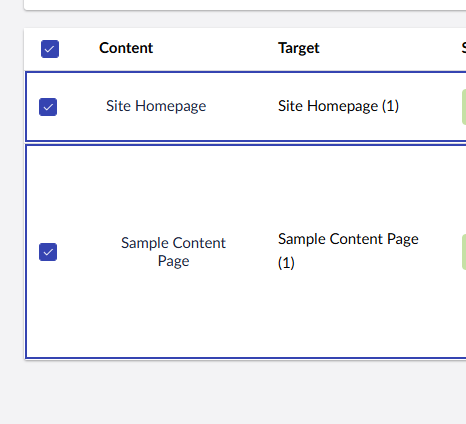Image resolution: width=466 pixels, height=424 pixels.
Task: Click the white panel above the table
Action: pyautogui.click(x=245, y=5)
